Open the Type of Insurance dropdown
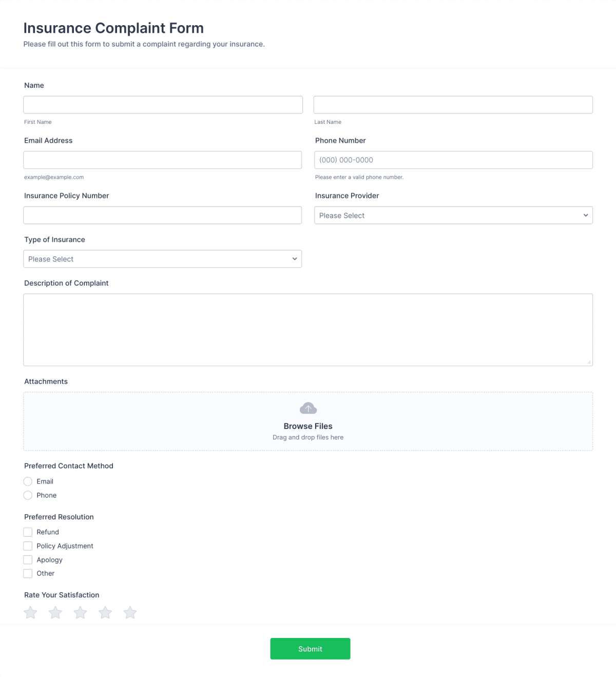Screen dimensions: 616x677 [162, 259]
